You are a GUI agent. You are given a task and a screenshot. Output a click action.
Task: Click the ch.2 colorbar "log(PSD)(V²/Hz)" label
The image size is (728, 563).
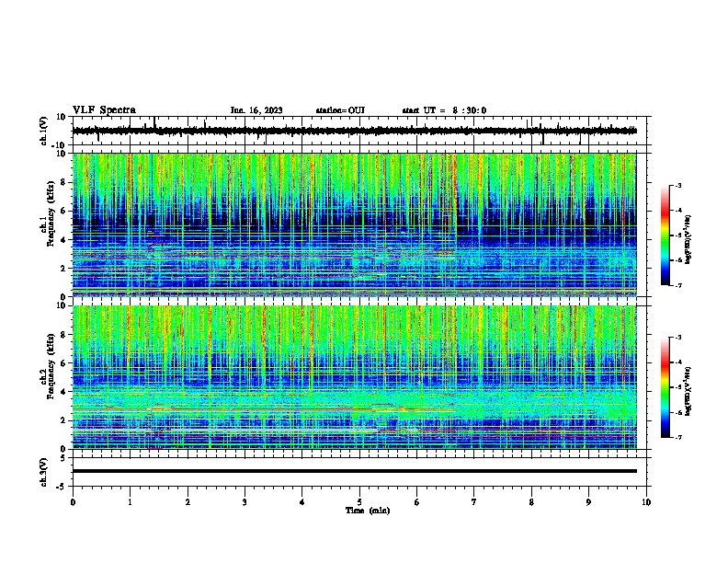click(x=688, y=391)
